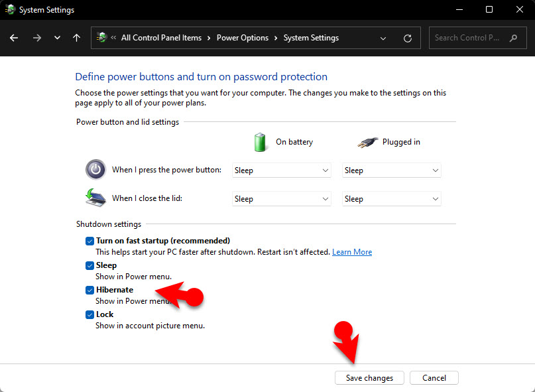535x392 pixels.
Task: Open the All Control Panel Items breadcrumb
Action: coord(161,38)
